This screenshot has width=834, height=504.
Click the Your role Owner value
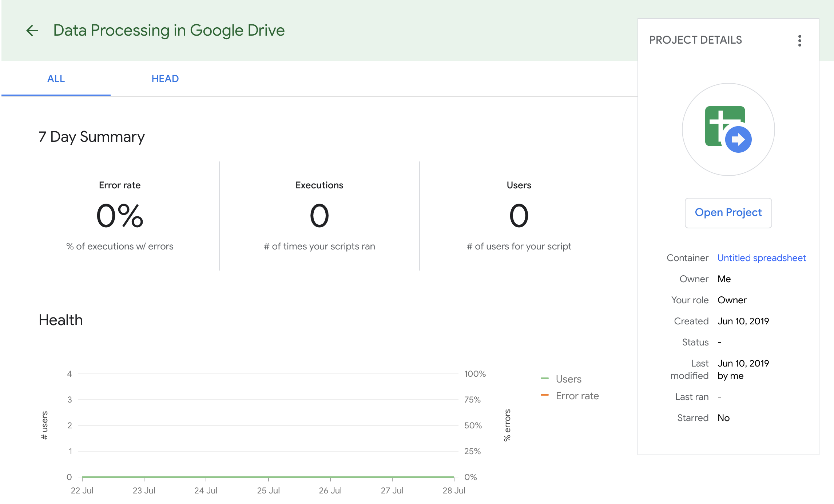[732, 300]
